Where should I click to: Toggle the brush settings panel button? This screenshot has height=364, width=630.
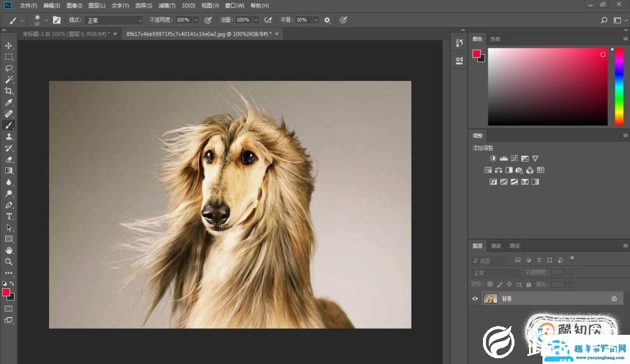(57, 20)
